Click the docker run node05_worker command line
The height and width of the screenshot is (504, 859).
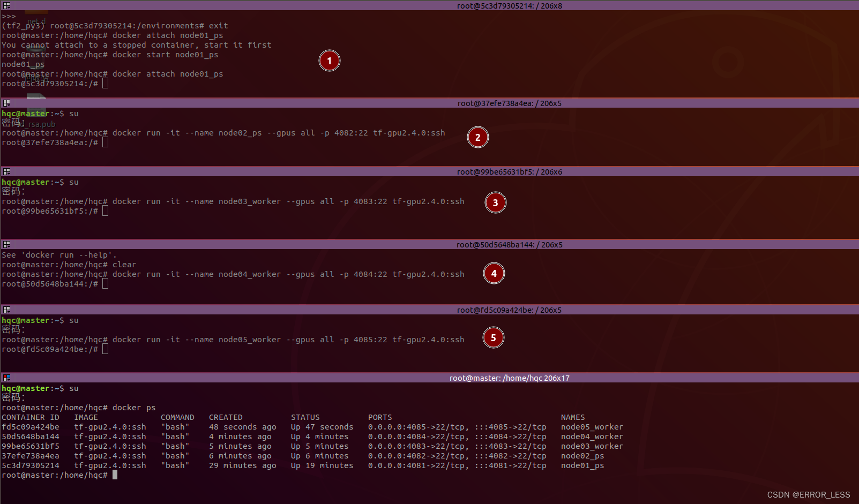(x=233, y=340)
